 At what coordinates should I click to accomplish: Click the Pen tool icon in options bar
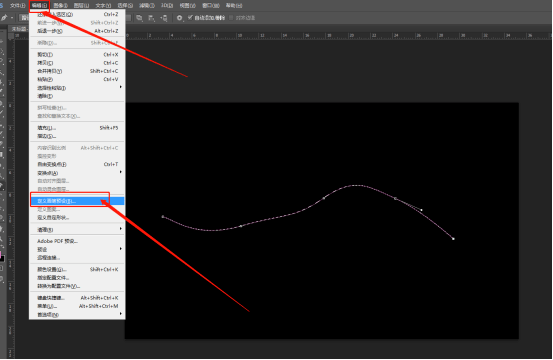[4, 18]
